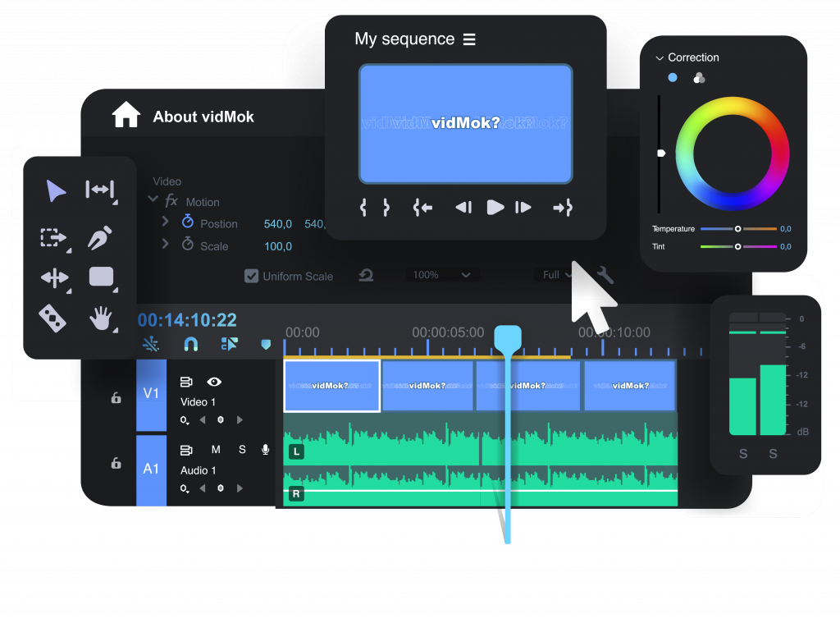Select the Pen tool
Screen dimensions: 840x623
tap(100, 238)
